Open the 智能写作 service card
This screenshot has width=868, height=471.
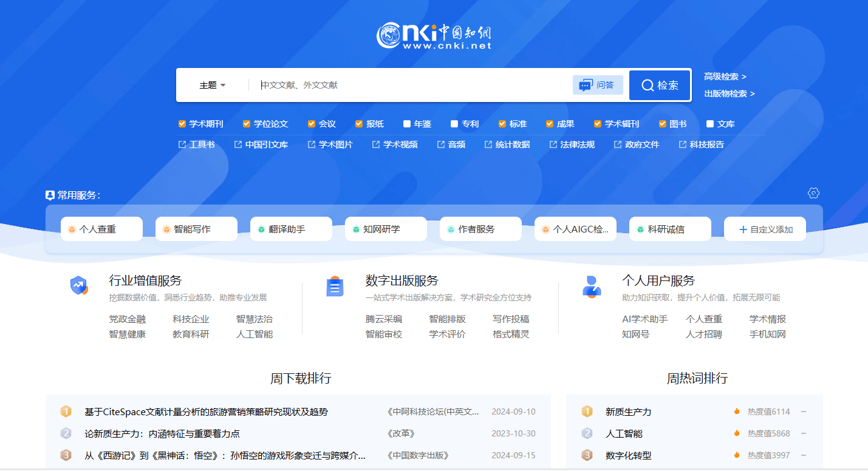pyautogui.click(x=196, y=229)
